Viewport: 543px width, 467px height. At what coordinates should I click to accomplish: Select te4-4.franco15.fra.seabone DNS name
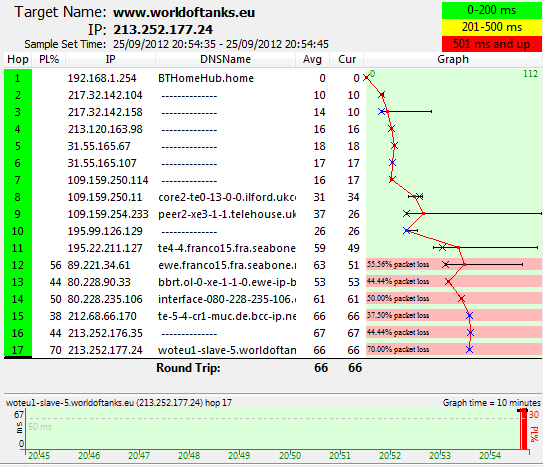[x=226, y=248]
